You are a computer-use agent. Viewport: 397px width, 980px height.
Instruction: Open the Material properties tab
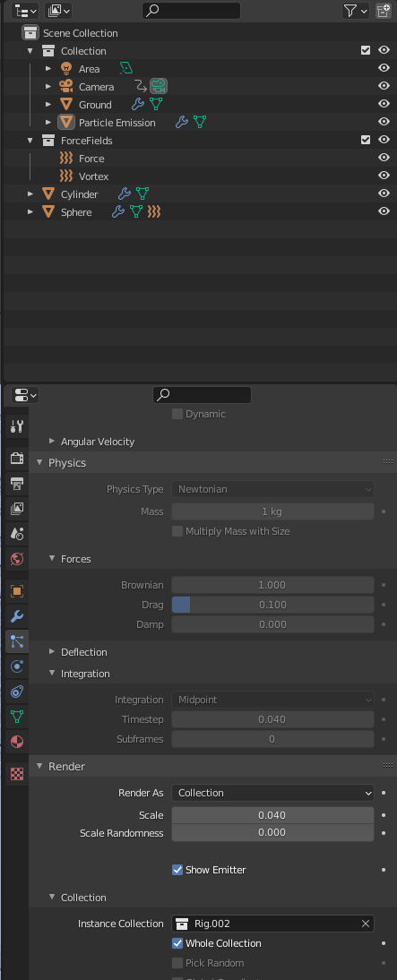(x=17, y=741)
